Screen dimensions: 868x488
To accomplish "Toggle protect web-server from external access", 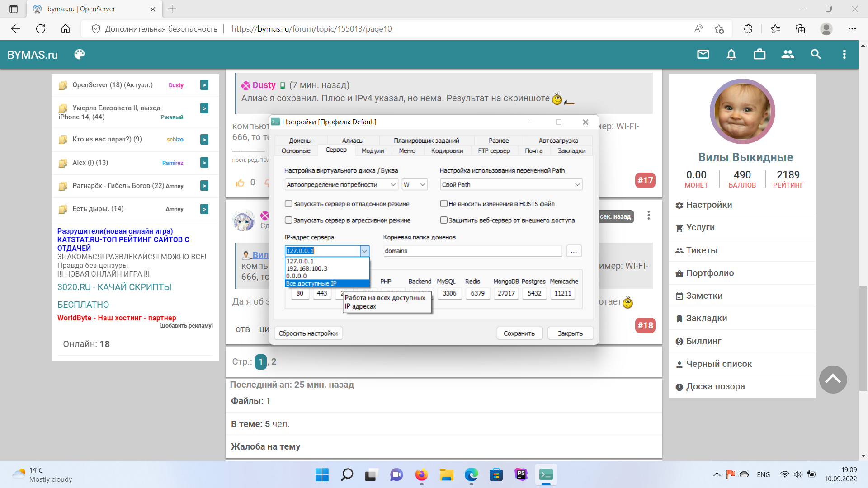I will pyautogui.click(x=444, y=220).
